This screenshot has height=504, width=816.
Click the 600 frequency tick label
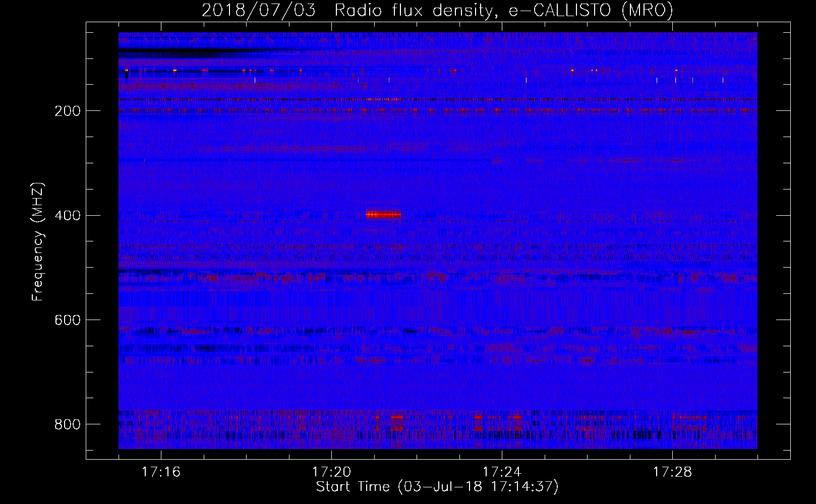coord(67,320)
